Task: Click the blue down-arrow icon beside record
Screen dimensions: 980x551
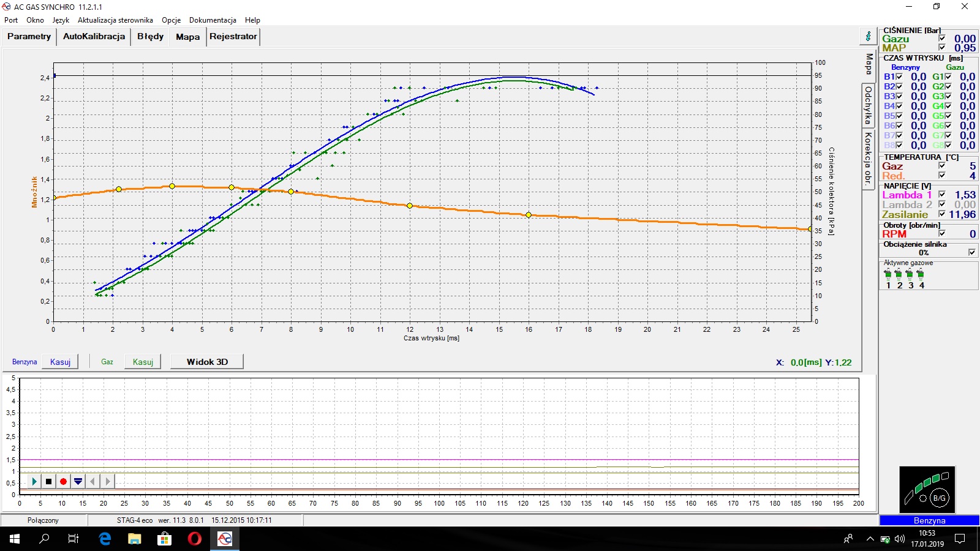Action: pyautogui.click(x=78, y=482)
